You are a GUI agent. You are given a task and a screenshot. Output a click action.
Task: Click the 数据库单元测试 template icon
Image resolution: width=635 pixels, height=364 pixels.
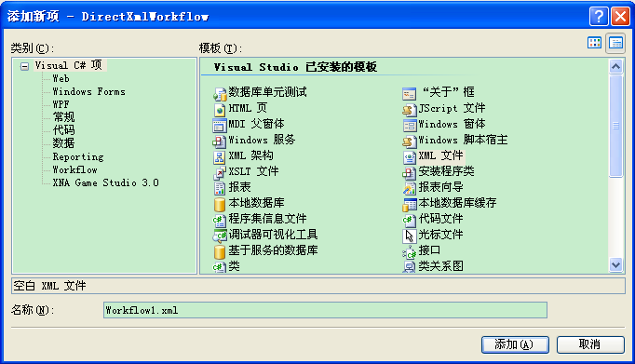pos(220,93)
